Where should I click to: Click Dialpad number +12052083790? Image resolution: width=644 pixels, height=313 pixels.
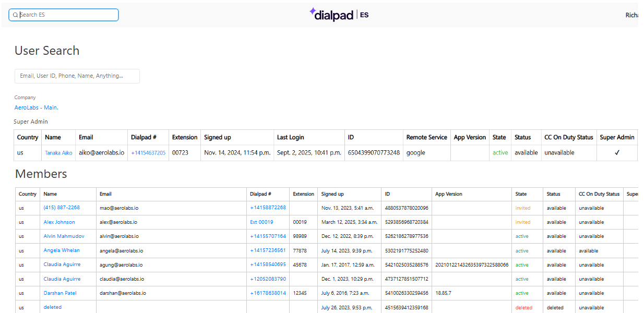(x=268, y=279)
